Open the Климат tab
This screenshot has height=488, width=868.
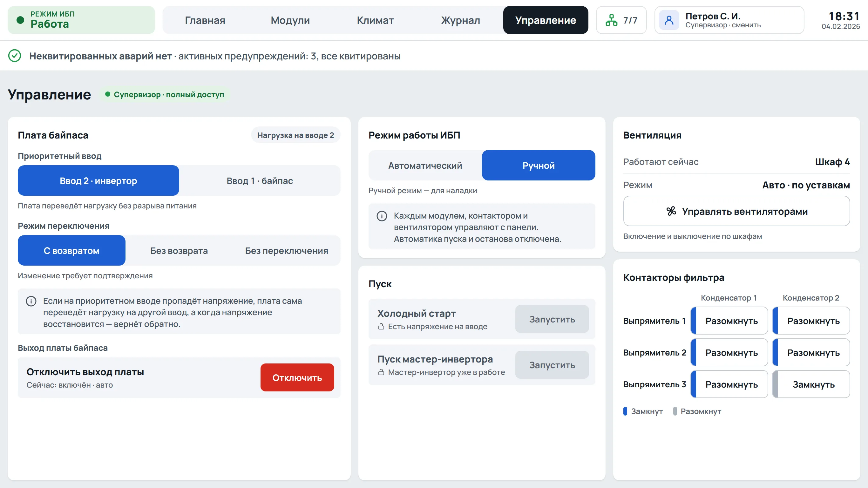[x=375, y=20]
